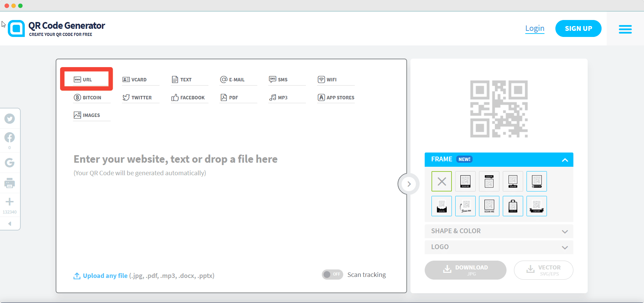The height and width of the screenshot is (303, 644).
Task: Select the handwritten scan me frame
Action: coord(465,206)
